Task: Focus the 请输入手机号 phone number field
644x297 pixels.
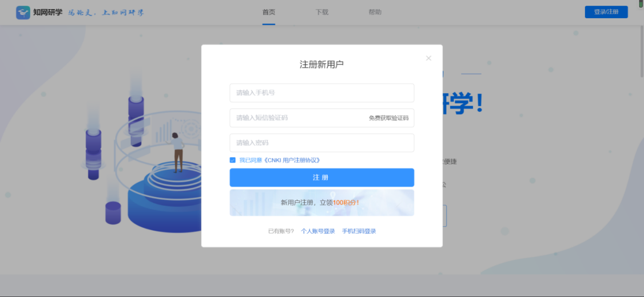Action: [x=321, y=93]
